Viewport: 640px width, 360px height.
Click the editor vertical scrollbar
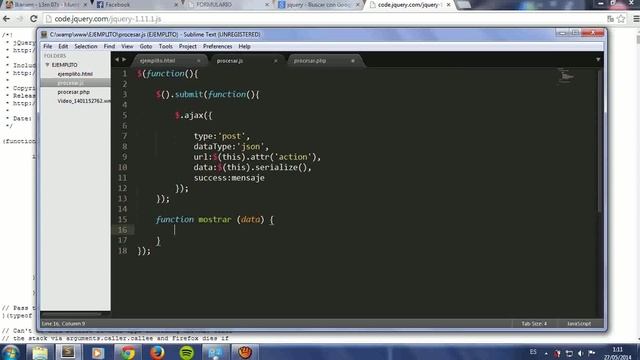point(600,141)
